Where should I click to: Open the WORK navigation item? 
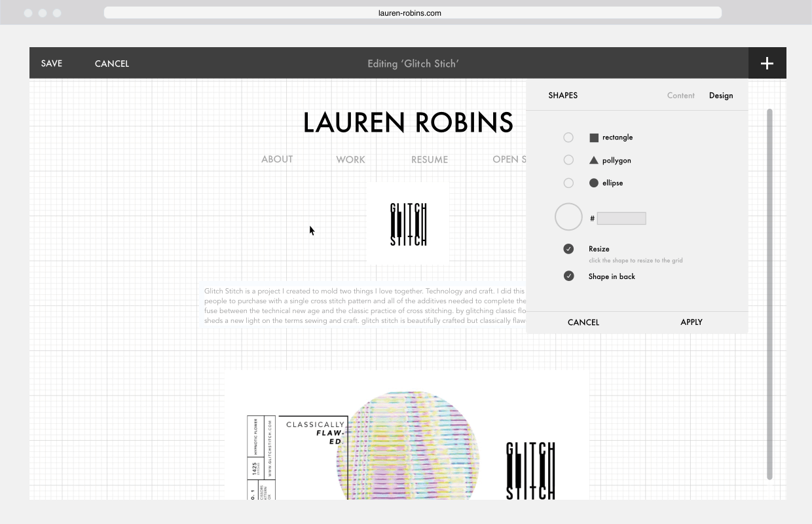[x=350, y=159]
